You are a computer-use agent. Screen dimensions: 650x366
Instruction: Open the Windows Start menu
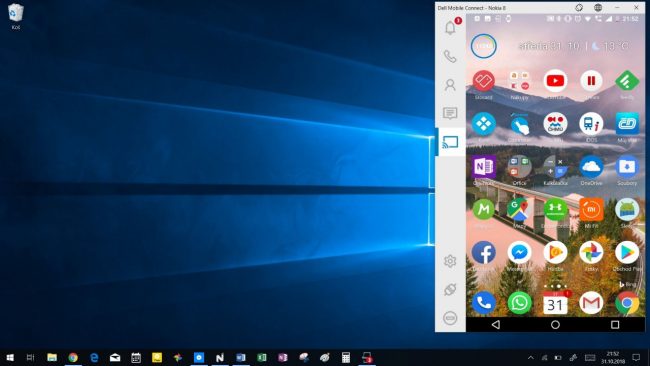pos(10,357)
